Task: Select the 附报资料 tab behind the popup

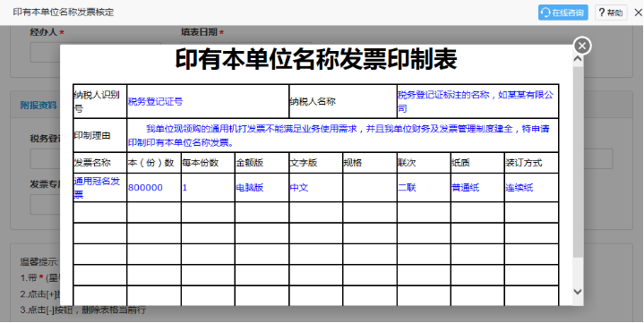Action: point(39,106)
